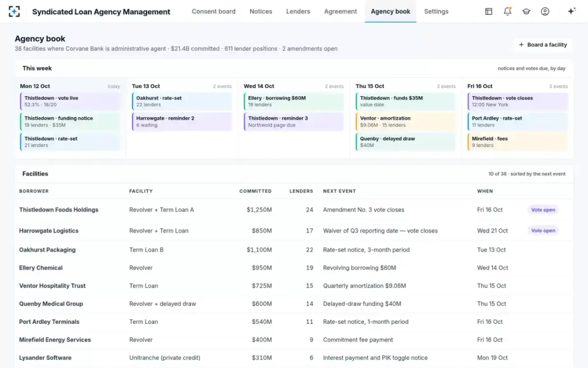Open Lysander Software row
Screen dimensions: 588x368
coord(294,358)
